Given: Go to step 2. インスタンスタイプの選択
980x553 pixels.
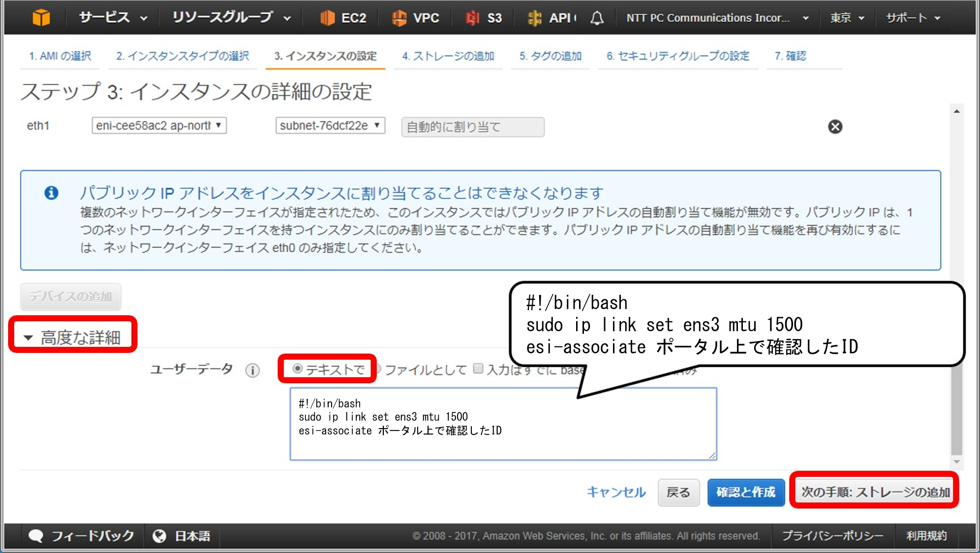Looking at the screenshot, I should tap(183, 56).
